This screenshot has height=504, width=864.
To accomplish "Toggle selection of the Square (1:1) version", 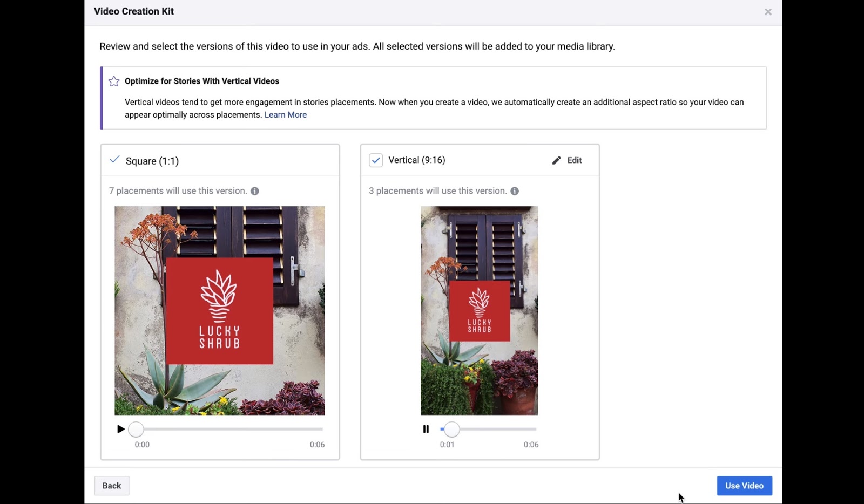I will tap(114, 159).
